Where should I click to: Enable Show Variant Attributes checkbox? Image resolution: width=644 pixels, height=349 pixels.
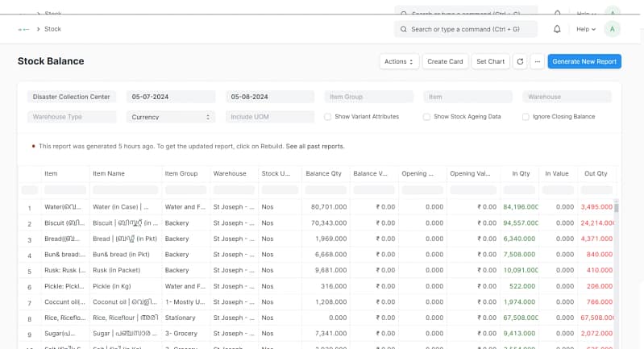coord(328,117)
